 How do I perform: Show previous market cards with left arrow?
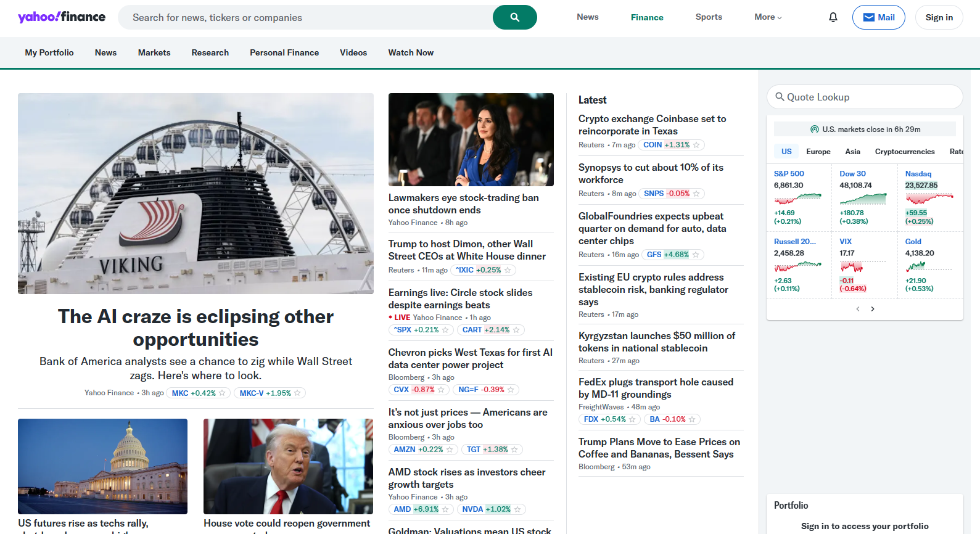point(858,309)
